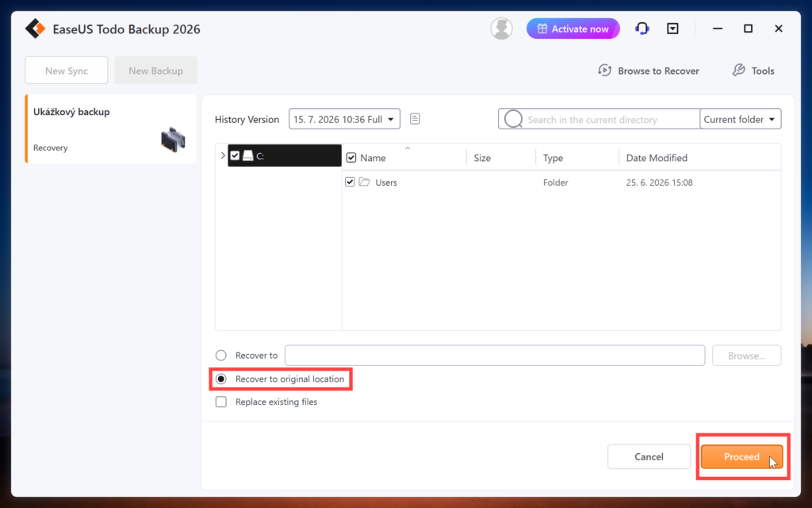Click the 25. 6. 2026 15:08 date cell
This screenshot has width=812, height=508.
[659, 183]
